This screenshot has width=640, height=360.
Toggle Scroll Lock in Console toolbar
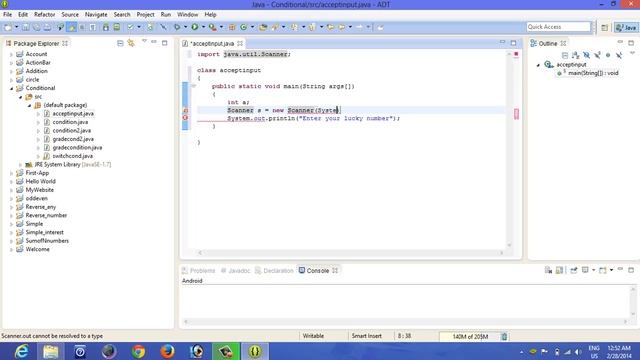point(559,270)
